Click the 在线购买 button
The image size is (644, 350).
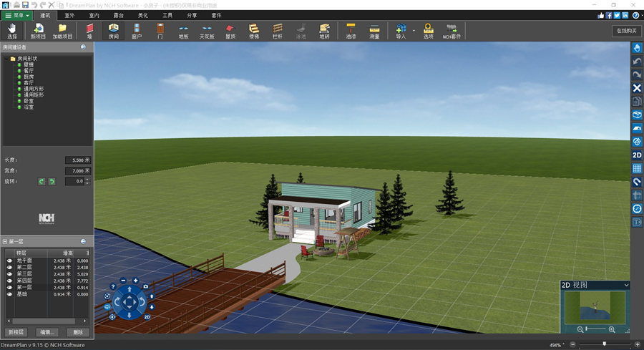(626, 31)
